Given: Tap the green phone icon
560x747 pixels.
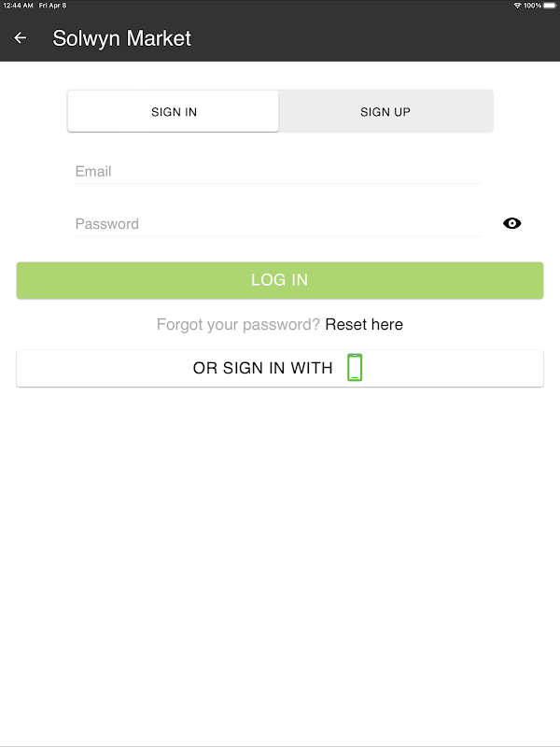Looking at the screenshot, I should point(355,368).
